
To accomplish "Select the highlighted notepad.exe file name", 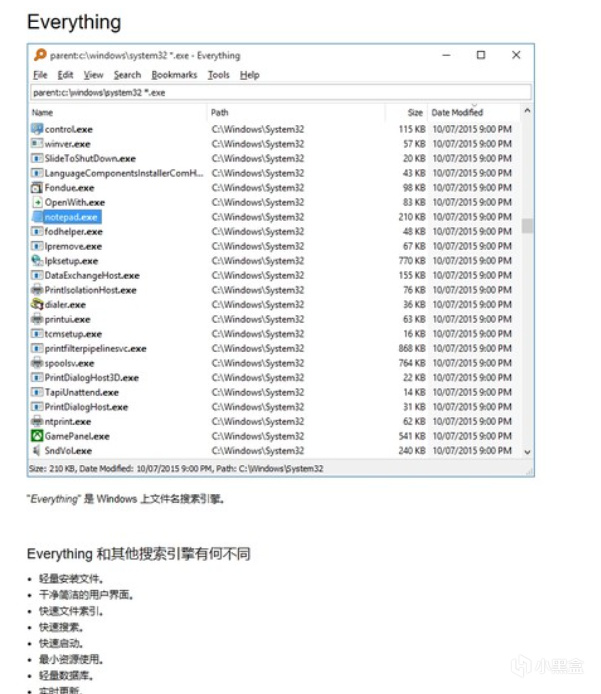I will click(x=71, y=217).
